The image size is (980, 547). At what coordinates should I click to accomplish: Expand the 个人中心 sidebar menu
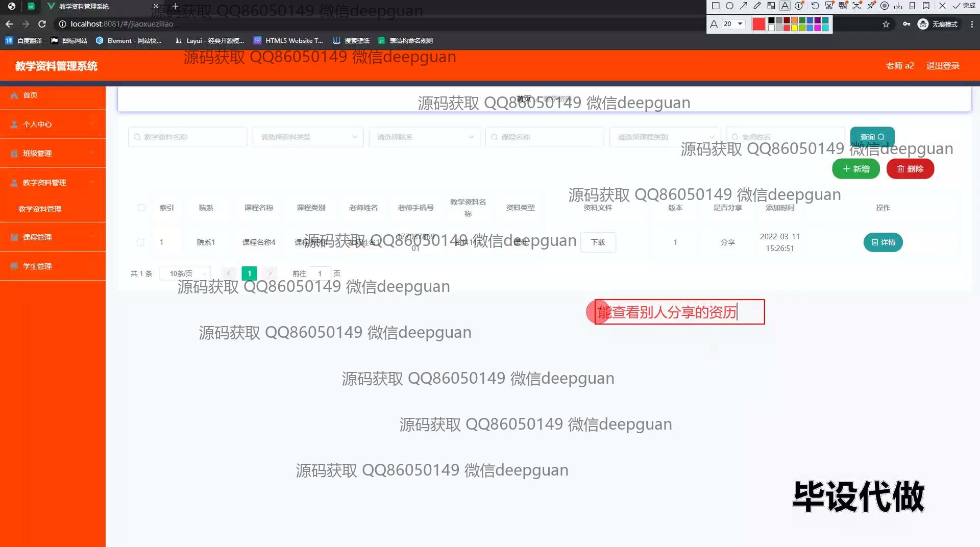[53, 124]
